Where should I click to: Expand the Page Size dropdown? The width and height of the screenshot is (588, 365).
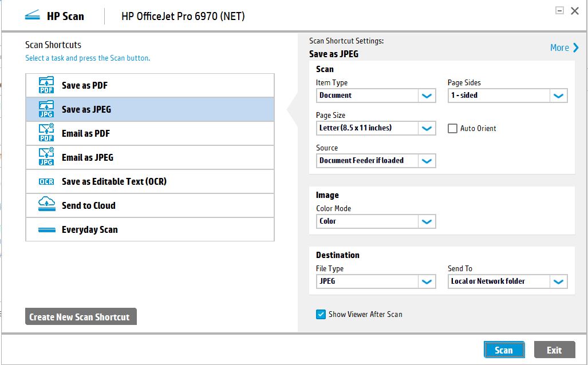pos(427,128)
